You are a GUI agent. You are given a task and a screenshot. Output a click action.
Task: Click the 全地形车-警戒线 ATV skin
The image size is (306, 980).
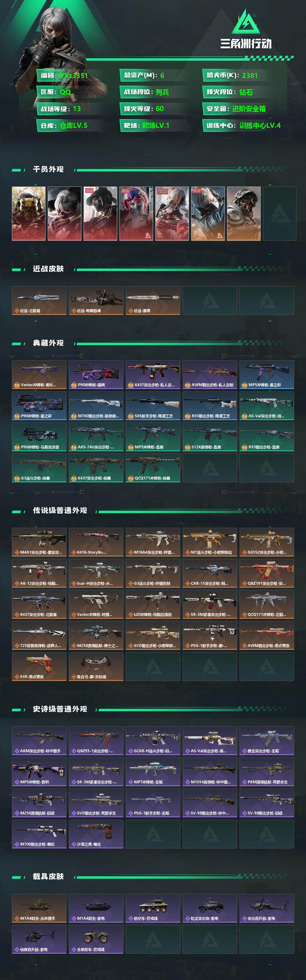pos(96,939)
